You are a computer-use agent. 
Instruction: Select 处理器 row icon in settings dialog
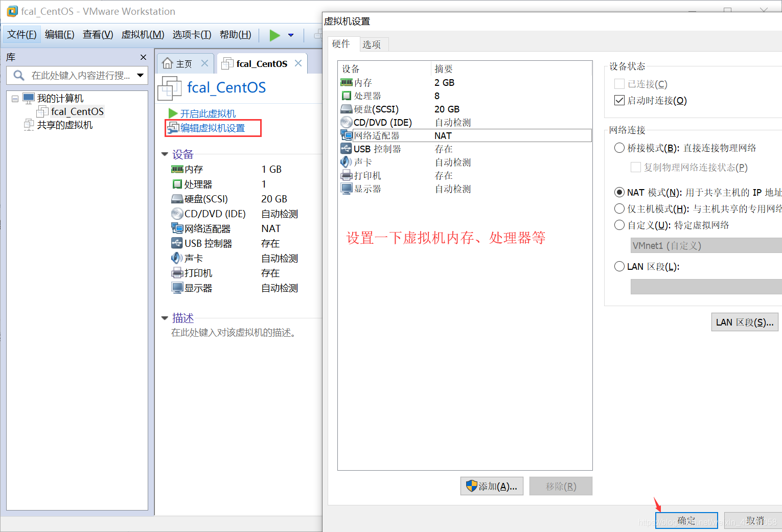347,96
